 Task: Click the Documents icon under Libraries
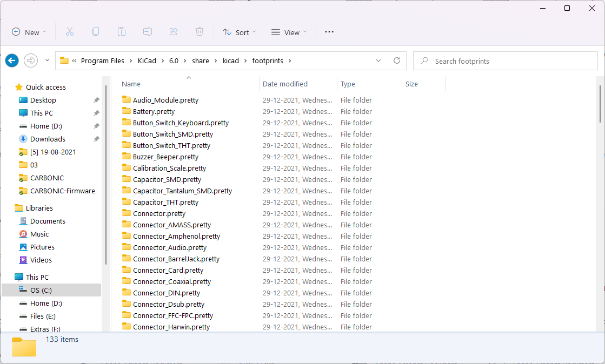coord(23,221)
